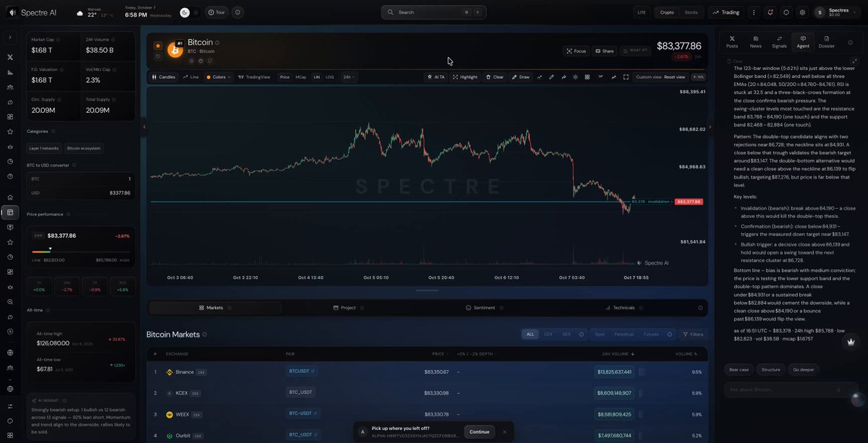Switch to the Signals tab
The width and height of the screenshot is (868, 443).
[x=779, y=42]
